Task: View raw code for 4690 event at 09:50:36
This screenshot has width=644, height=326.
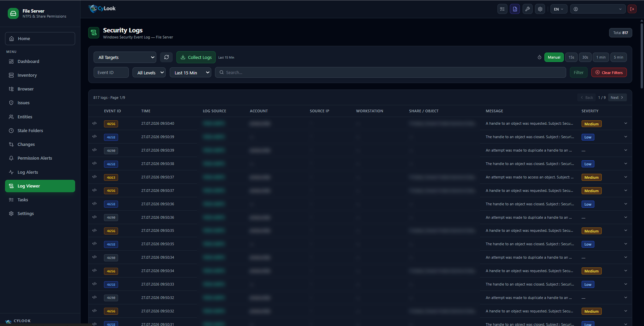Action: pyautogui.click(x=94, y=217)
